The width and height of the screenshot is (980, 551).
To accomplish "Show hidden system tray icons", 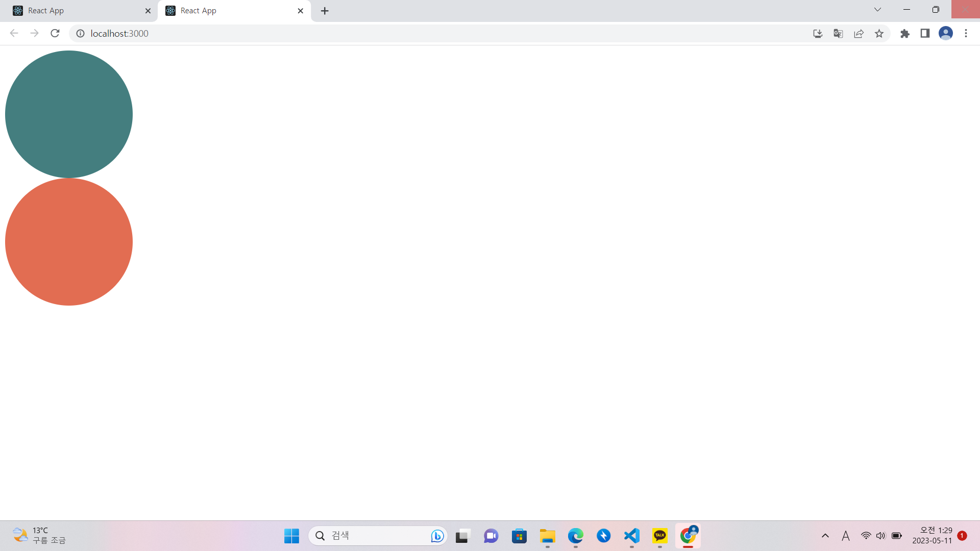I will (825, 536).
